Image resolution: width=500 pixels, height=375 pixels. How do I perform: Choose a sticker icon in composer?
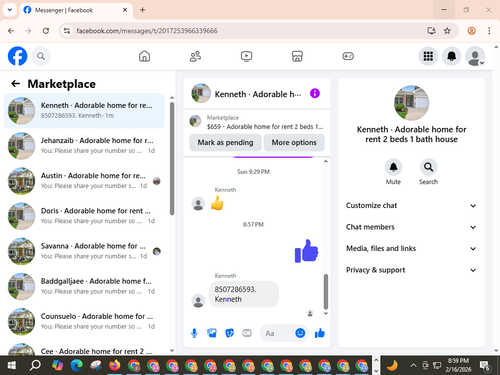[x=229, y=333]
